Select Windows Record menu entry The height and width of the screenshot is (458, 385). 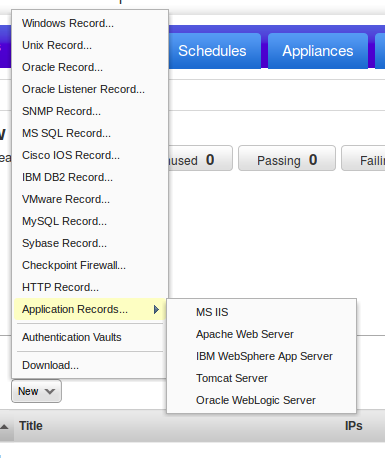90,23
